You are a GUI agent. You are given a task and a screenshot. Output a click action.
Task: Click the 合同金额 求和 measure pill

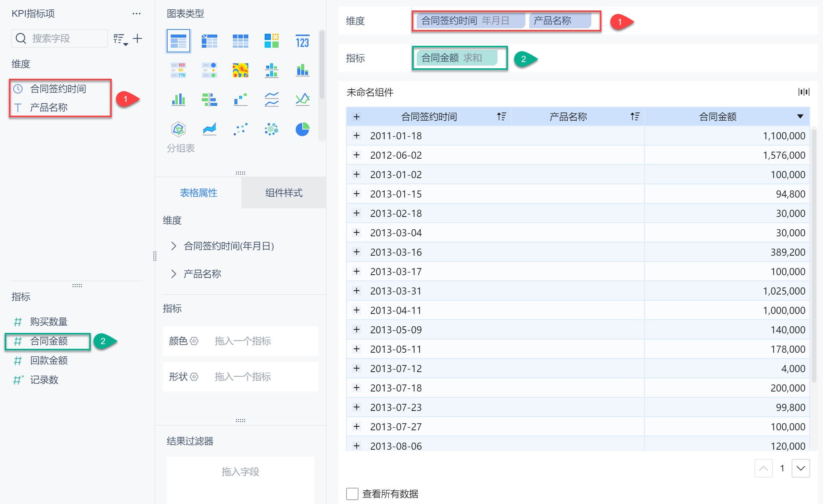pos(457,58)
